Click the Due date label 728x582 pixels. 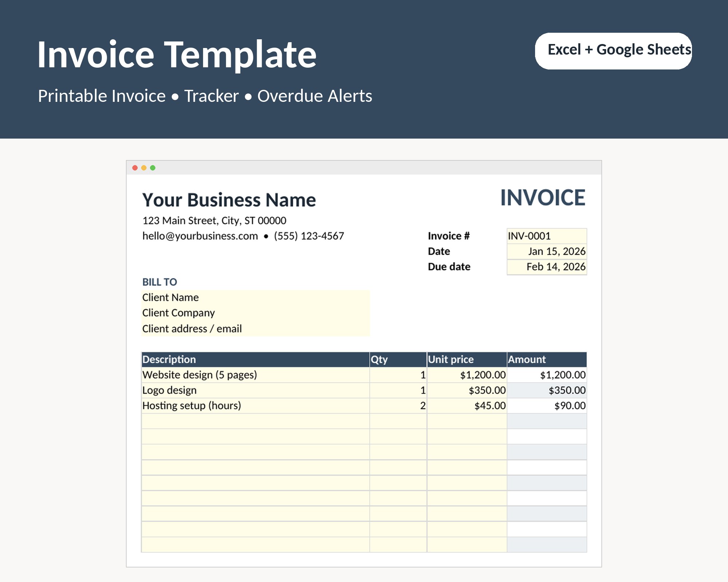[x=449, y=267]
